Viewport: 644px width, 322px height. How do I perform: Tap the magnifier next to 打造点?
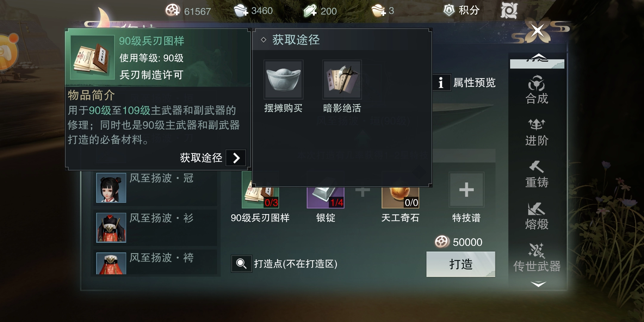[x=241, y=264]
